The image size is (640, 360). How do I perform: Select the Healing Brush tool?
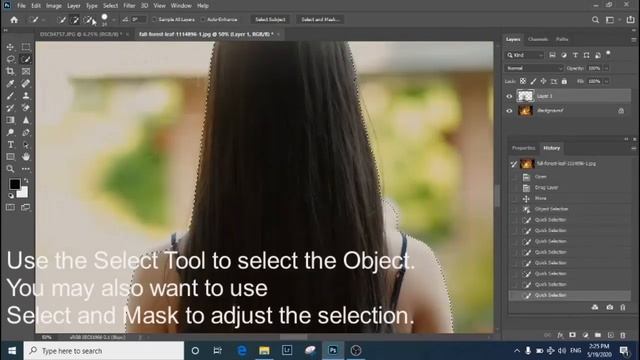tap(26, 84)
